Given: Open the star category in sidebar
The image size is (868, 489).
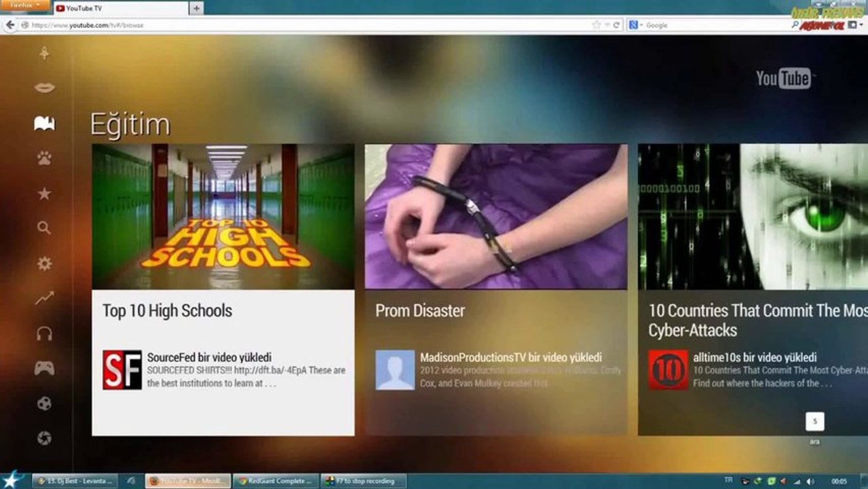Looking at the screenshot, I should tap(44, 194).
